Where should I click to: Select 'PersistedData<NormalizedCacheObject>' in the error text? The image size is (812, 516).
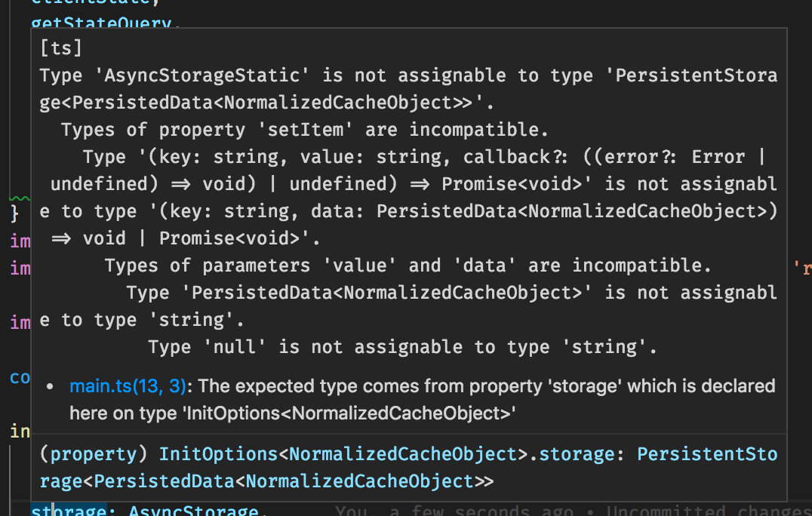click(385, 292)
